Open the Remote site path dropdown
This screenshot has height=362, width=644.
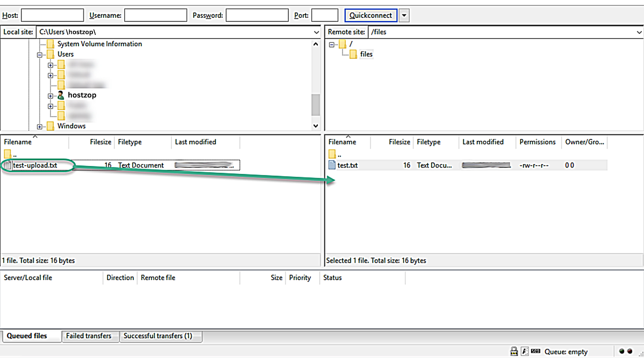coord(639,32)
